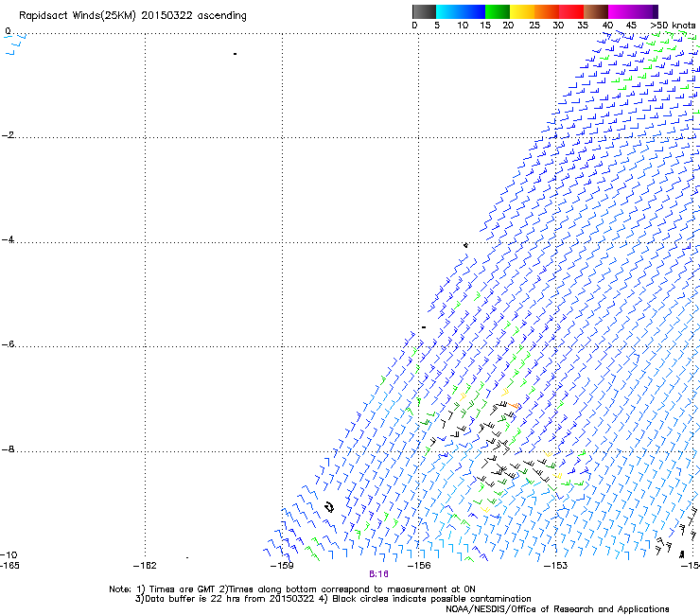Click the '-156' longitude axis label
The image size is (700, 615).
tap(419, 566)
